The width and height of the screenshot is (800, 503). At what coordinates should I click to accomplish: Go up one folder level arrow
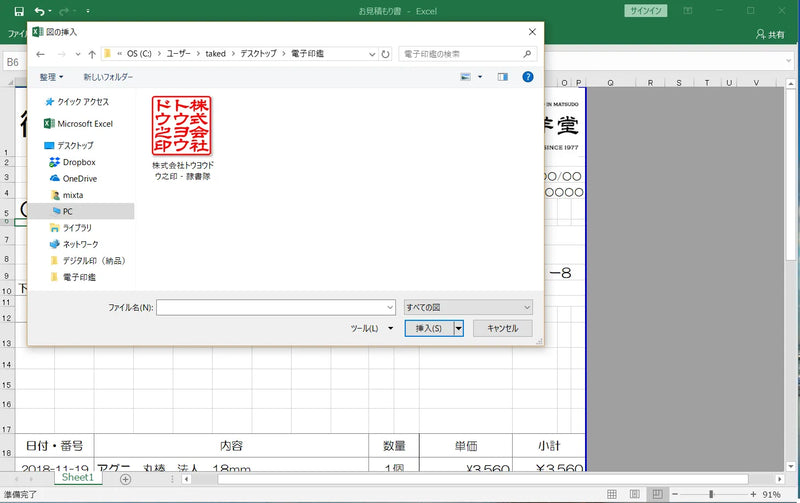coord(92,54)
